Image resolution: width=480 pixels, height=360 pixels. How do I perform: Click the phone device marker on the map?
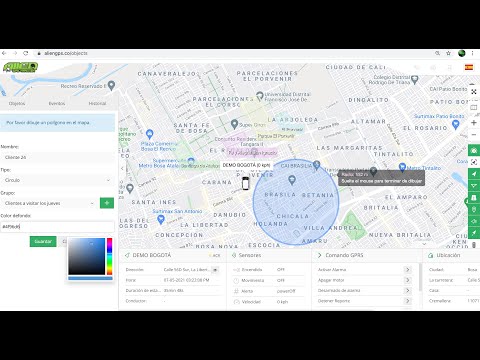(x=246, y=183)
